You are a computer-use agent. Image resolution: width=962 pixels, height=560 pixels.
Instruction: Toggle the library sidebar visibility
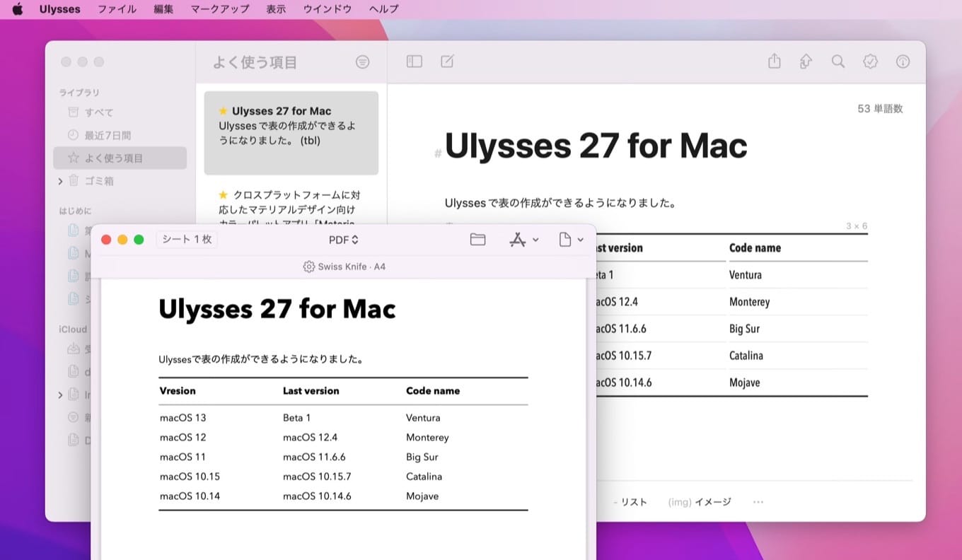(414, 62)
